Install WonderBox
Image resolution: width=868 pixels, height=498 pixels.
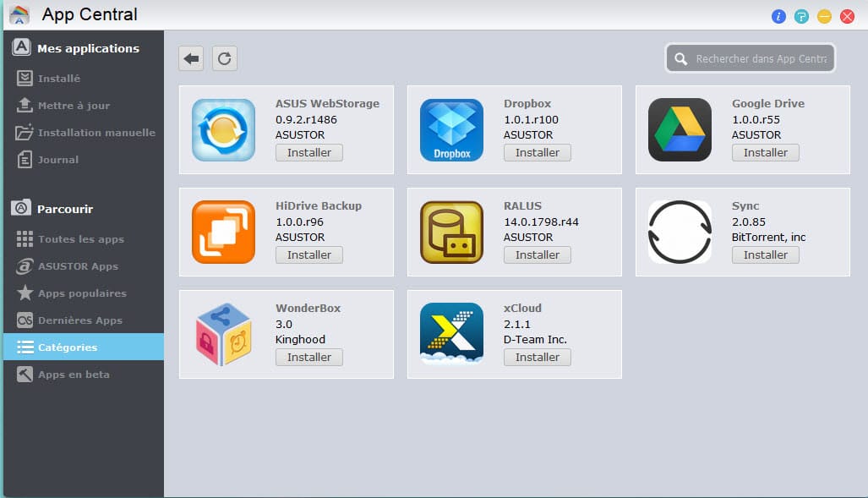tap(308, 358)
